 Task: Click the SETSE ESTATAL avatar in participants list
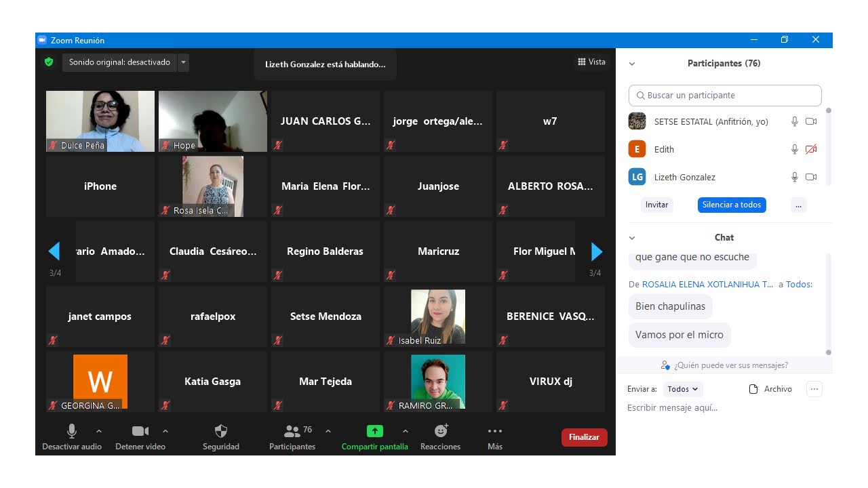coord(637,121)
